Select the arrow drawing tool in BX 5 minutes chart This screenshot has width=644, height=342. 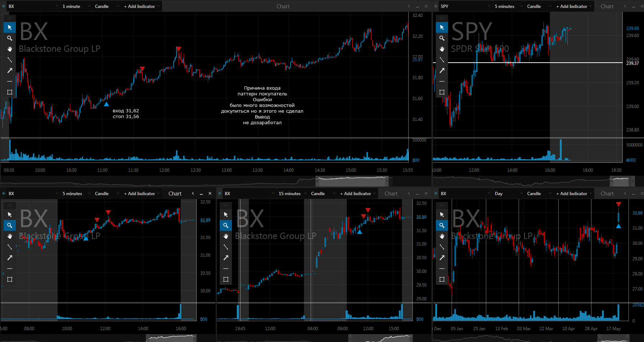pos(10,258)
